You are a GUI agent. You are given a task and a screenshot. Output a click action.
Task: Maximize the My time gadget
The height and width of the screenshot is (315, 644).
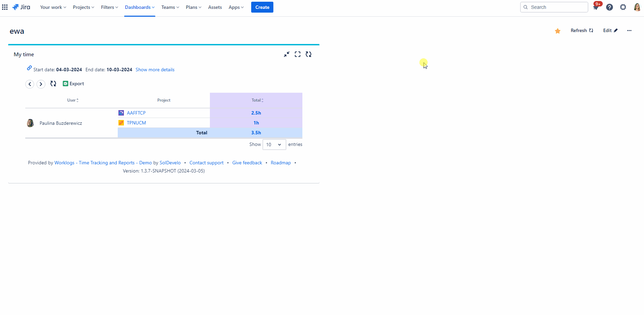[x=297, y=54]
